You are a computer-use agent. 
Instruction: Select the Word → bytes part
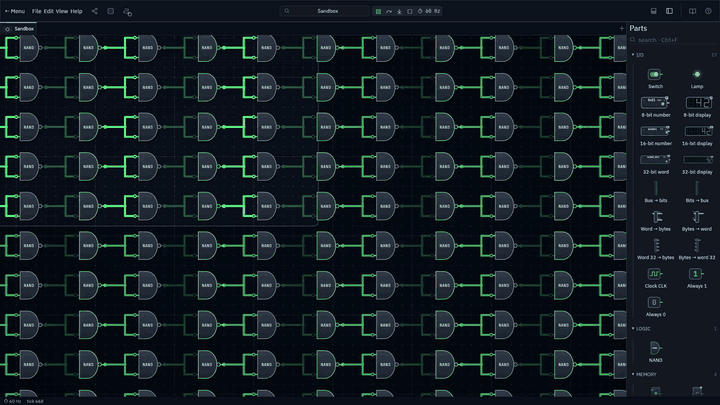(655, 221)
